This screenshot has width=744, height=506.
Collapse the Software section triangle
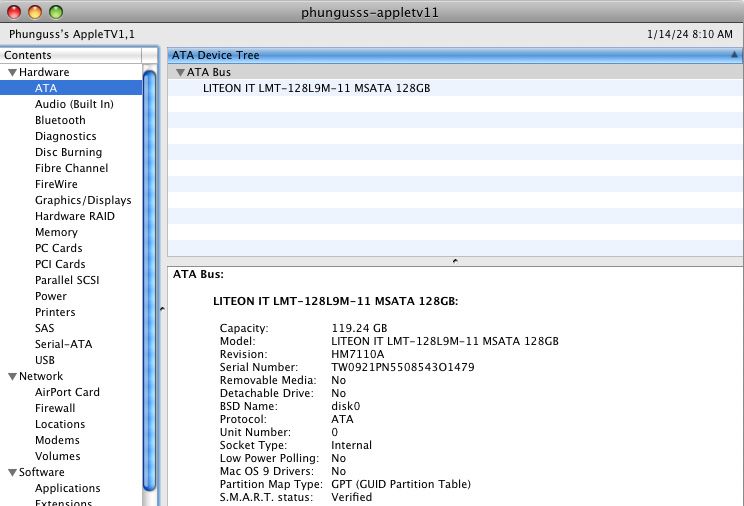tap(13, 472)
